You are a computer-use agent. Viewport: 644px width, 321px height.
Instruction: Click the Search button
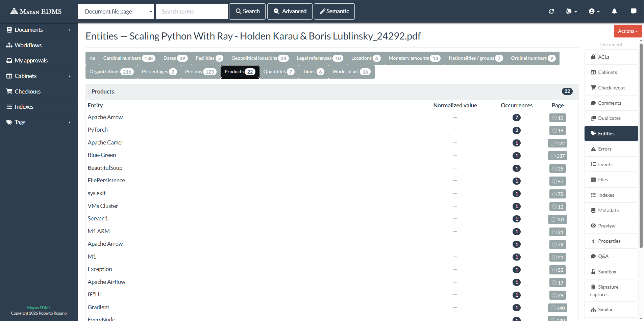[247, 11]
